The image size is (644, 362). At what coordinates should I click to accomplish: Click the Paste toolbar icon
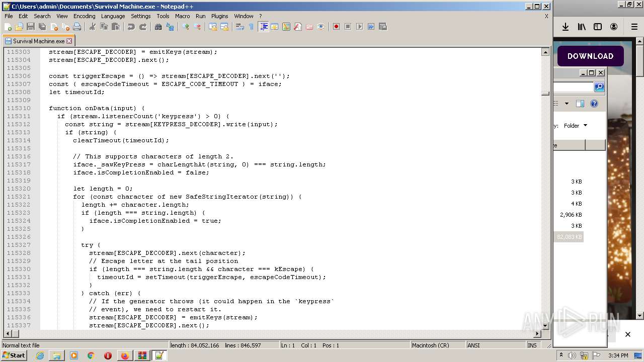[116, 27]
